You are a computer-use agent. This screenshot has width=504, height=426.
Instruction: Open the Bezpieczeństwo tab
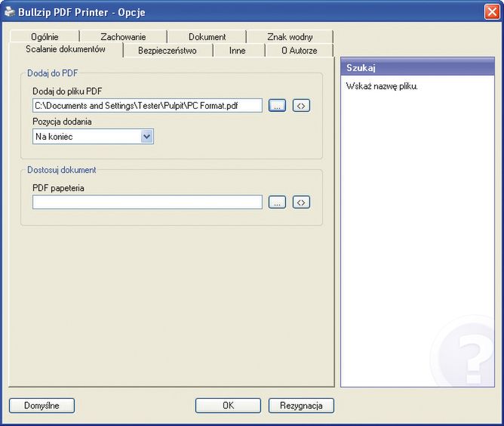click(167, 51)
